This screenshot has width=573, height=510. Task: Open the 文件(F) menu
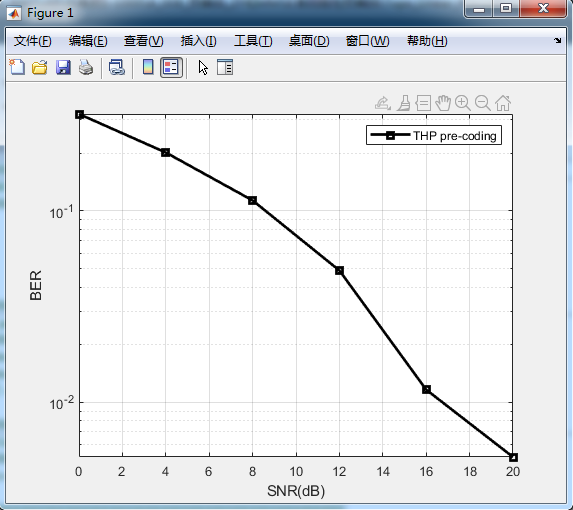pos(33,41)
